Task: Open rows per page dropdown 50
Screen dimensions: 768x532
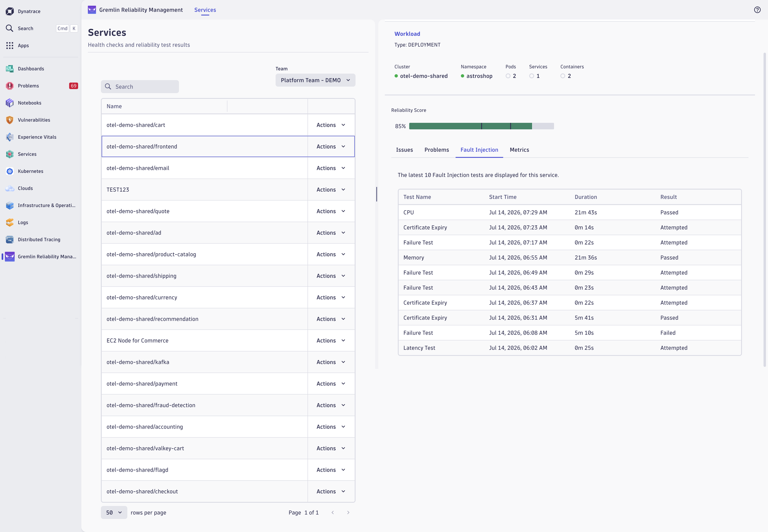Action: click(x=114, y=512)
